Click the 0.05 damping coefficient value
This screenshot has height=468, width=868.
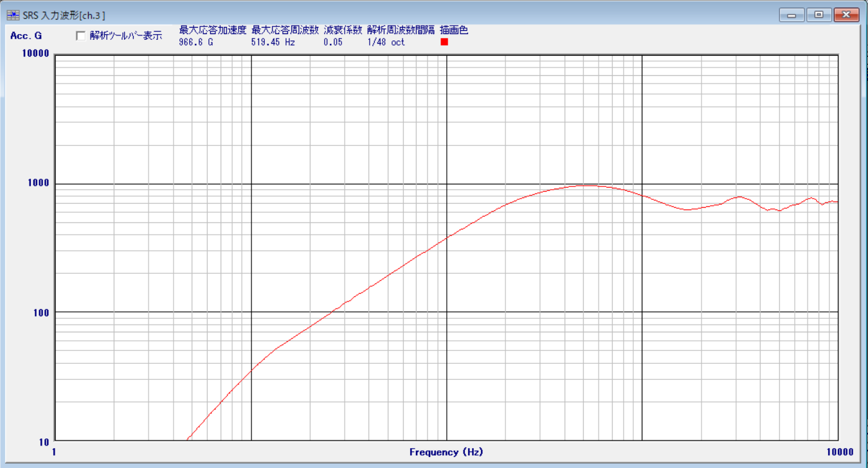pyautogui.click(x=333, y=42)
